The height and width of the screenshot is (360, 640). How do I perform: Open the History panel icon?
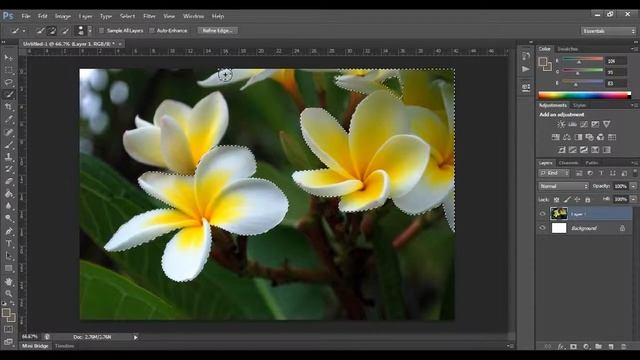tap(526, 56)
